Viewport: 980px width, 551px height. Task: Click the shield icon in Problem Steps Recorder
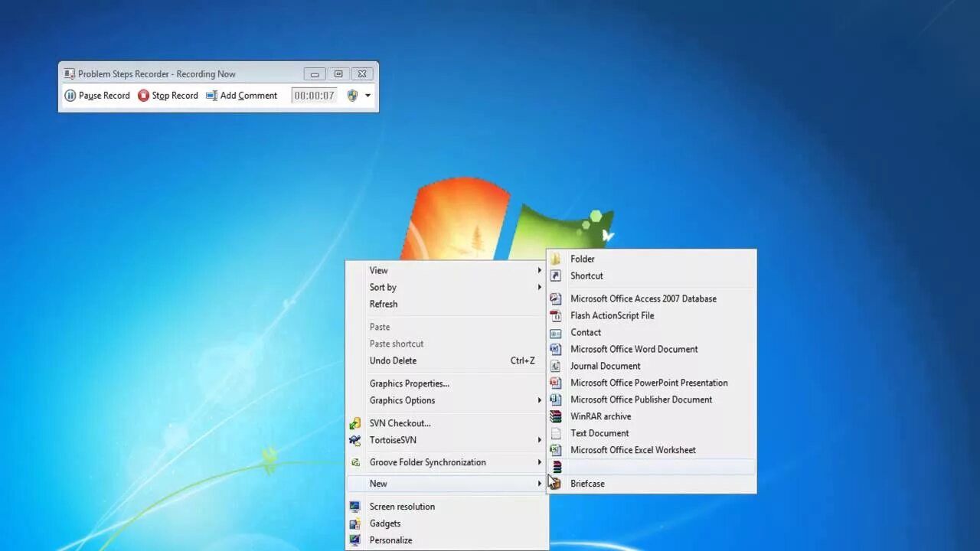(352, 96)
